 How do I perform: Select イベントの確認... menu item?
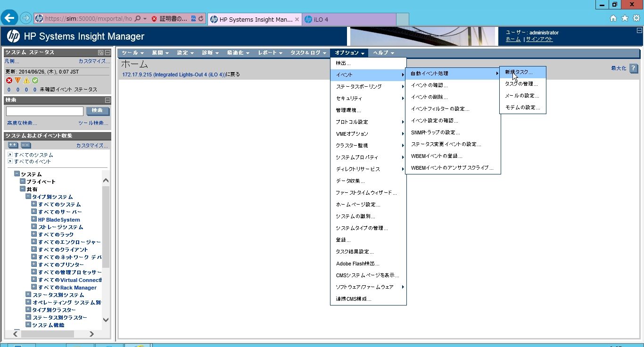(x=453, y=85)
